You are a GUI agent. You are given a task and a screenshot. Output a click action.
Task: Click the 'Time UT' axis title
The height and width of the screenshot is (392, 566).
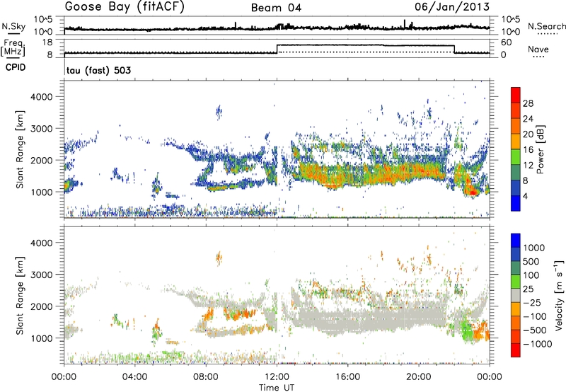(277, 387)
